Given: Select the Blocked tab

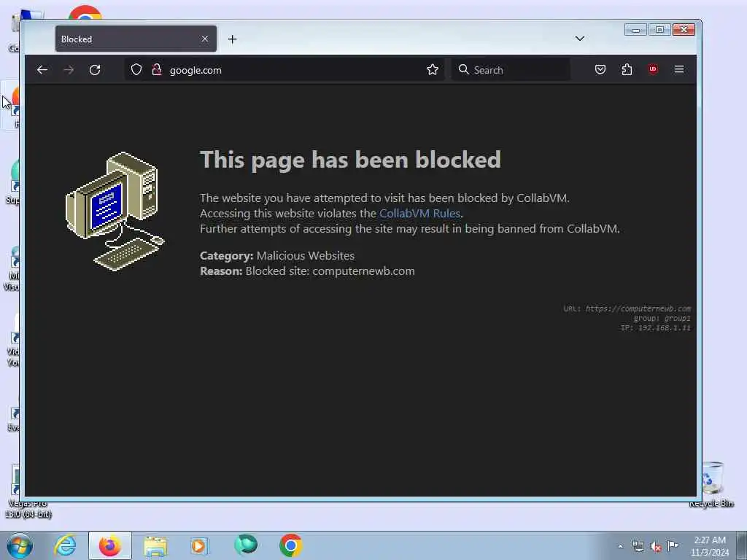Looking at the screenshot, I should [136, 39].
